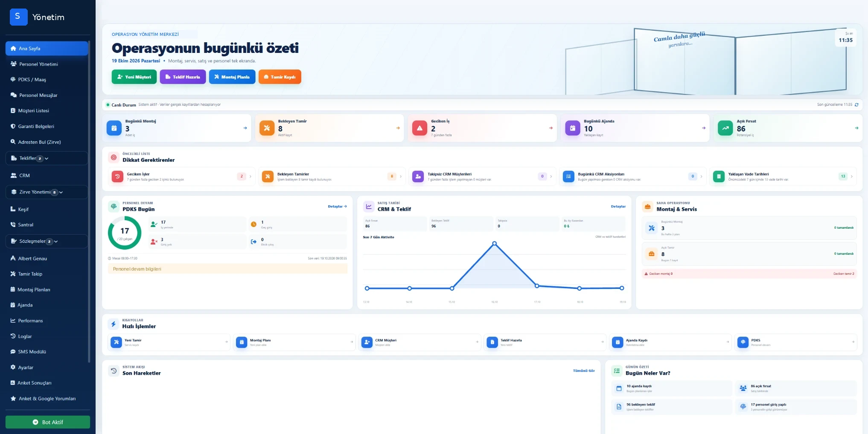Click the green trend icon on Açık Fırsat card
Image resolution: width=868 pixels, height=434 pixels.
click(x=725, y=128)
